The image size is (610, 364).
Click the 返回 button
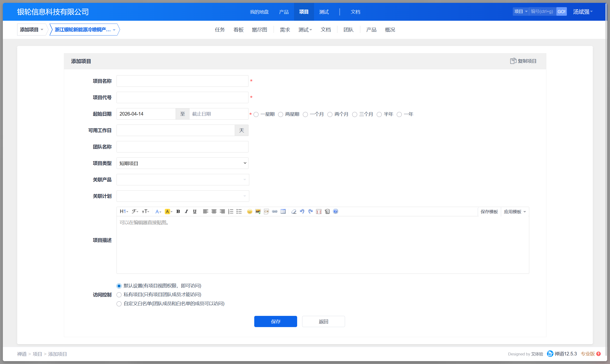323,321
